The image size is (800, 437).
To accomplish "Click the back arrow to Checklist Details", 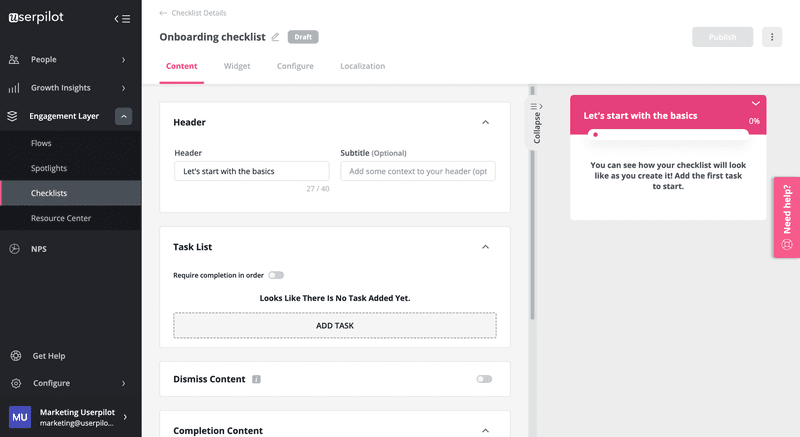I will point(163,13).
